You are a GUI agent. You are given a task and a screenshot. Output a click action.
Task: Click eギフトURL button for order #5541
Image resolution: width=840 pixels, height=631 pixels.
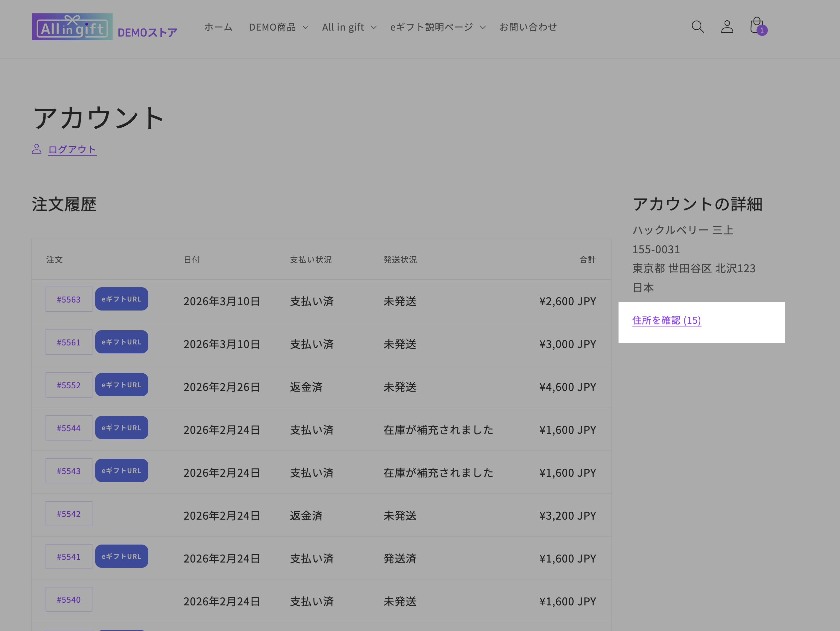[x=121, y=556]
